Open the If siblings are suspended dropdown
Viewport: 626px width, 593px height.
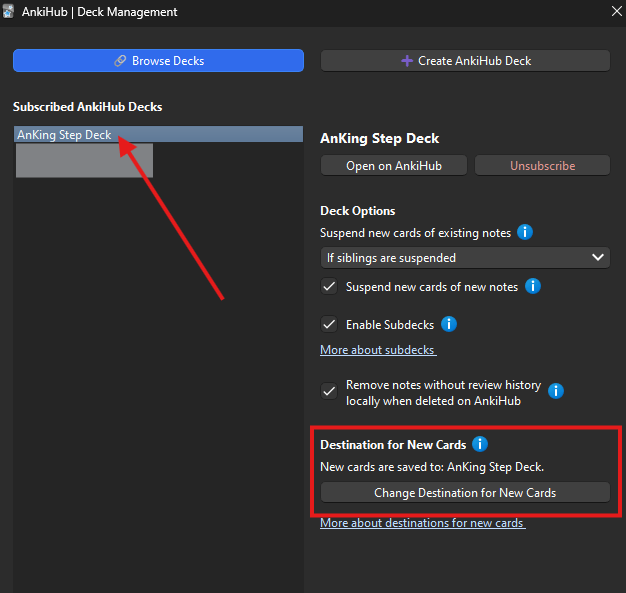coord(465,258)
